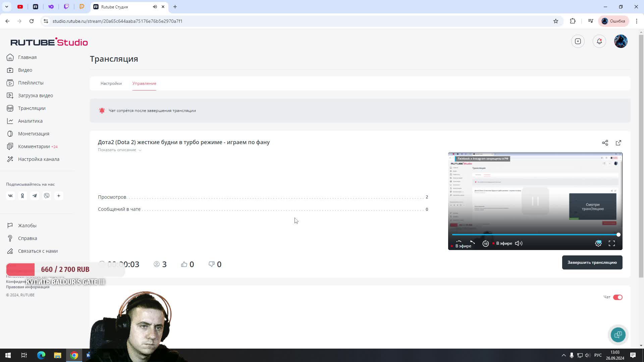
Task: Open the user avatar menu
Action: 621,41
